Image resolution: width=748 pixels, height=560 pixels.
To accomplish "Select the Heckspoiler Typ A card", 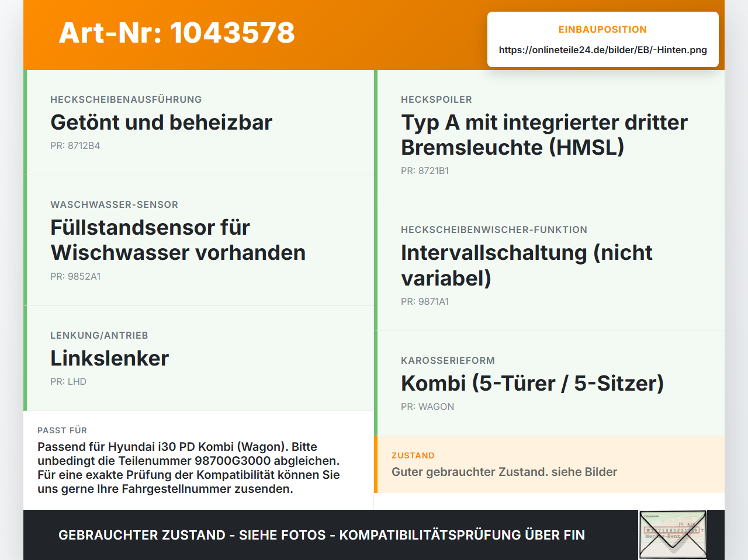I will click(549, 135).
